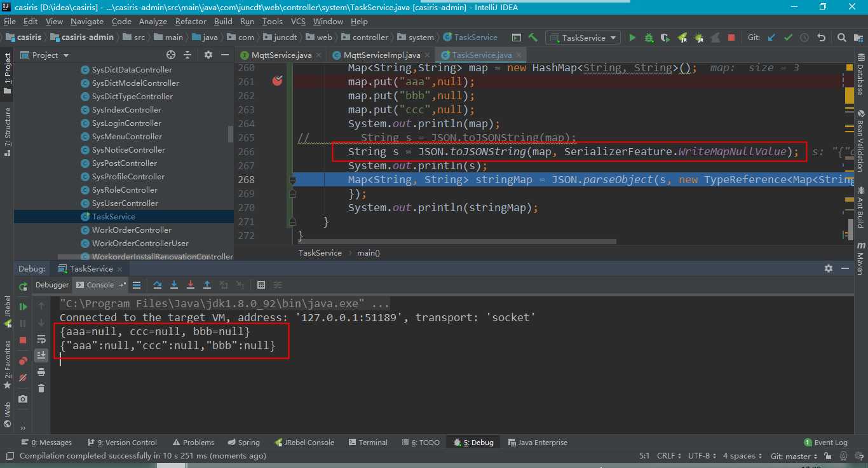
Task: Stop the debug session with red square
Action: 24,340
